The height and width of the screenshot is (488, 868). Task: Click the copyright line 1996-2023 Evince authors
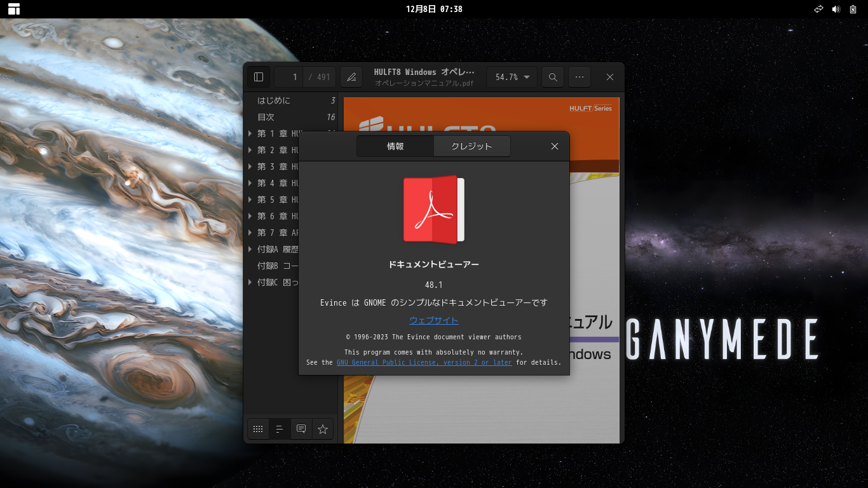coord(434,337)
